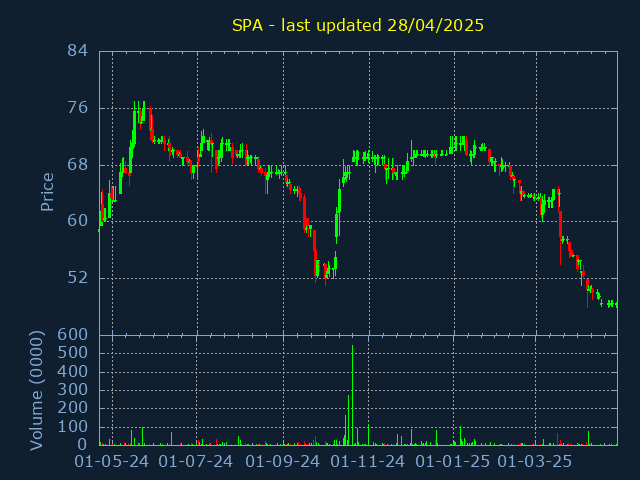
Task: Click the price axis value 84
Action: click(78, 51)
